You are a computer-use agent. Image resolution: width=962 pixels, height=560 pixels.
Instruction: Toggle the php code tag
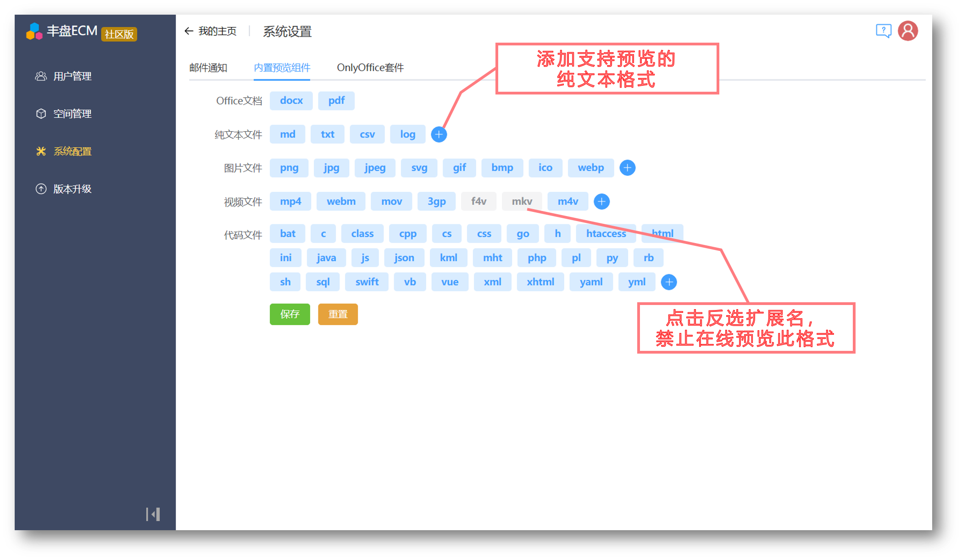click(x=537, y=258)
